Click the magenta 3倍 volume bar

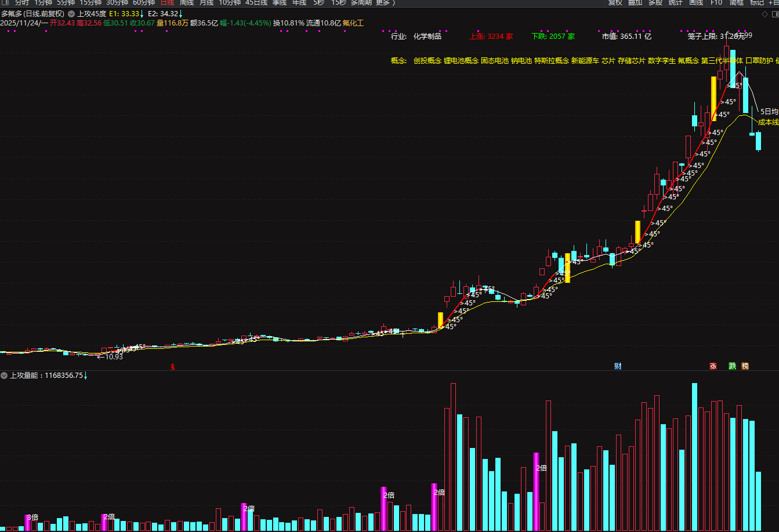click(x=27, y=522)
